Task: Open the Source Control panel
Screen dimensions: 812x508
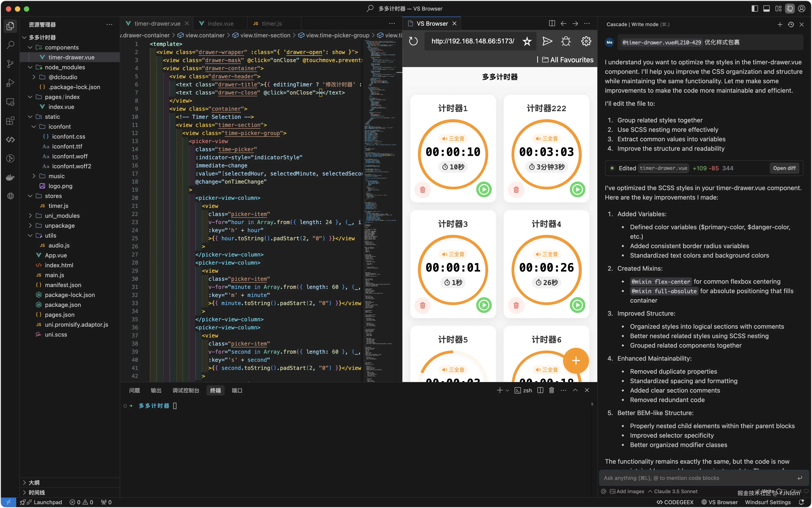Action: [x=10, y=64]
